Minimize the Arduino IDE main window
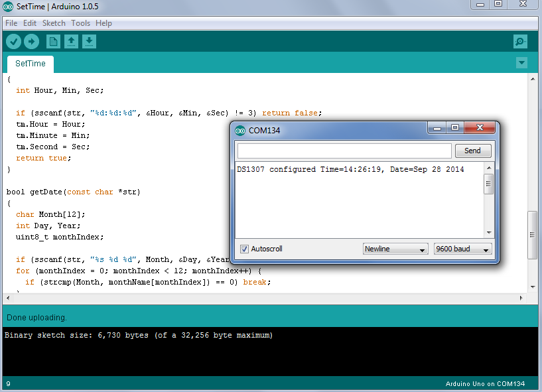Viewport: 542px width, 392px height. click(x=480, y=5)
